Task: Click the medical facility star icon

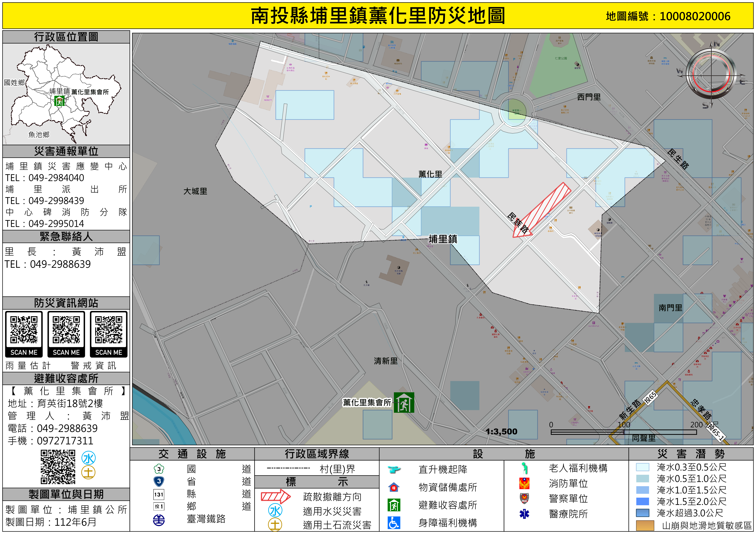Action: 524,514
